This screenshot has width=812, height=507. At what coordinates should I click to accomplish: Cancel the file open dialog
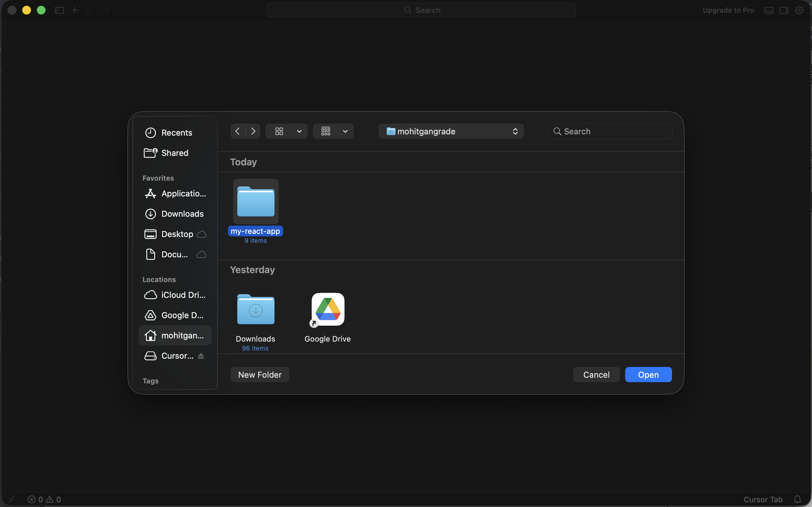tap(596, 375)
